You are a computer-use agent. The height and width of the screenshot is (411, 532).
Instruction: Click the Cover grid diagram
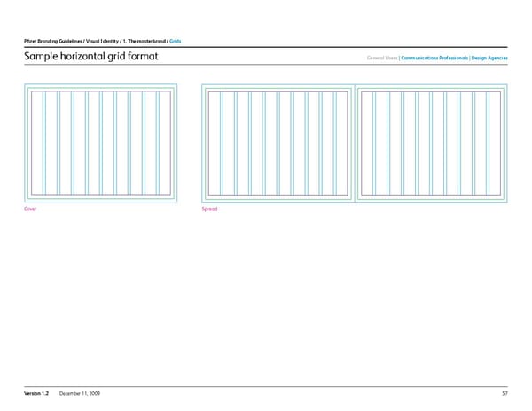tap(99, 143)
